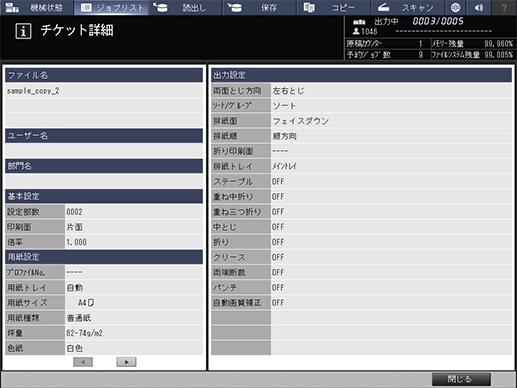Select the 用紙トレイ value 自動
This screenshot has height=388, width=517.
tap(75, 288)
